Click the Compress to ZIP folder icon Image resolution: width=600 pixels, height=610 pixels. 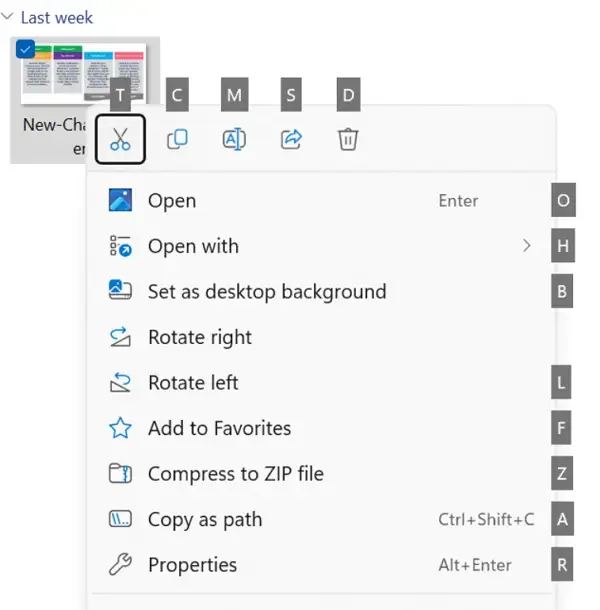tap(120, 474)
